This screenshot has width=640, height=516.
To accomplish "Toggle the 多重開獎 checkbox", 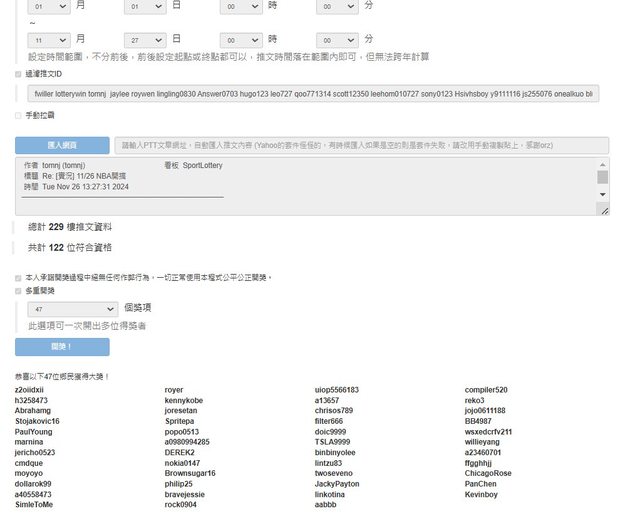I will (18, 291).
